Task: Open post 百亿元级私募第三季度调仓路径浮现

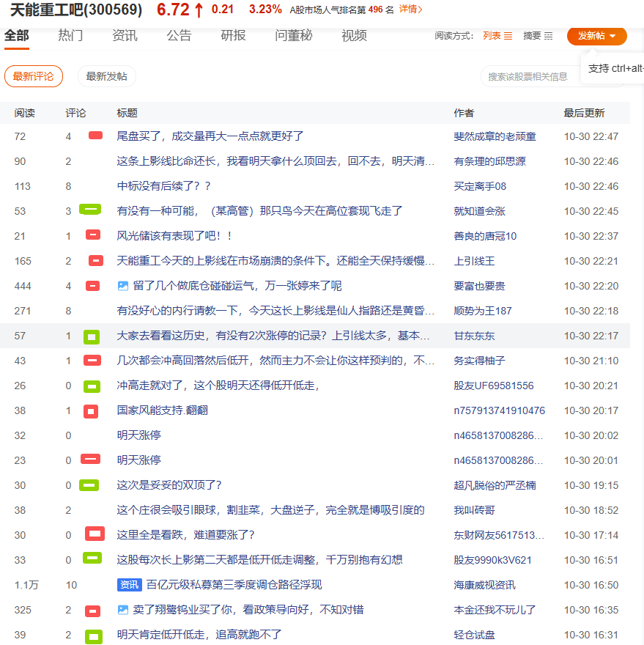Action: click(x=234, y=585)
